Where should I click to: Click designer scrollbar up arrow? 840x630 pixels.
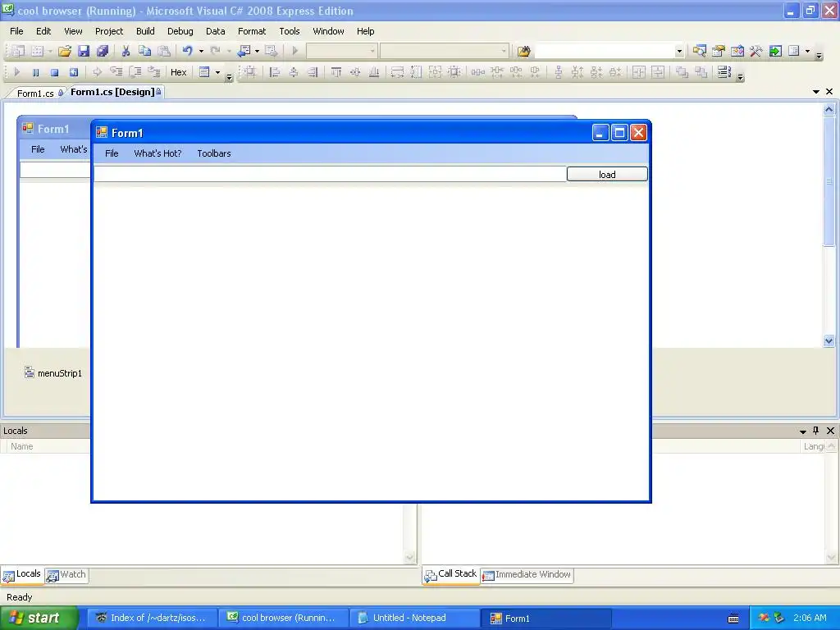point(829,109)
